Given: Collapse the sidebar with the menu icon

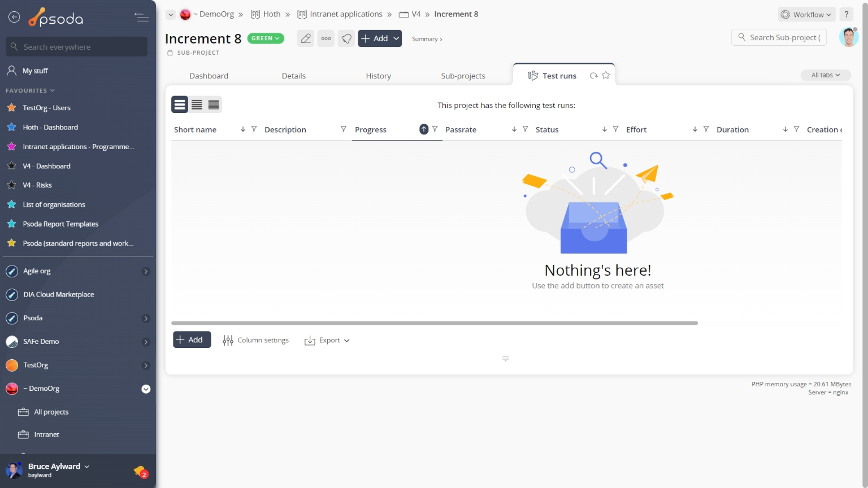Looking at the screenshot, I should tap(141, 18).
